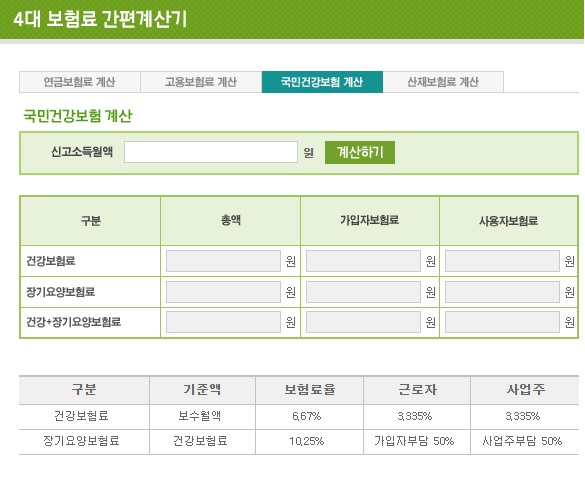Click the 보험료율 header in rate table
Image resolution: width=585 pixels, height=493 pixels.
tap(309, 390)
